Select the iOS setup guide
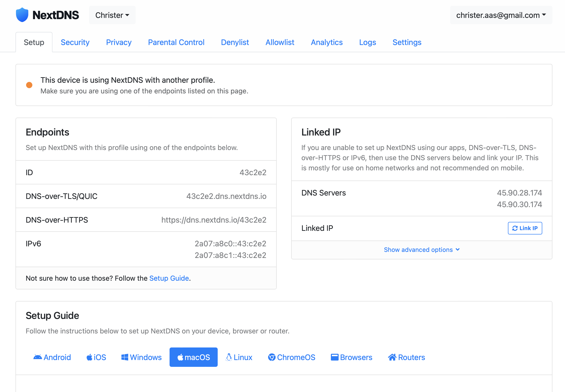Screen dimensions: 565x392 click(96, 357)
